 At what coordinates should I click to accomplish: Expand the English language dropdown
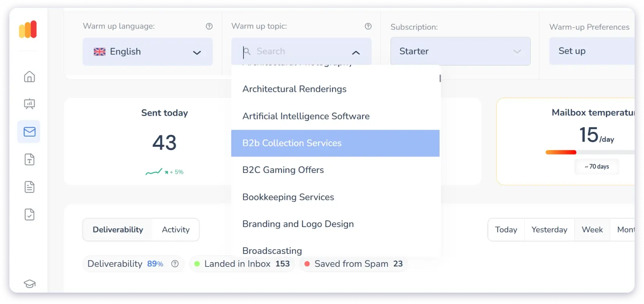coord(147,52)
